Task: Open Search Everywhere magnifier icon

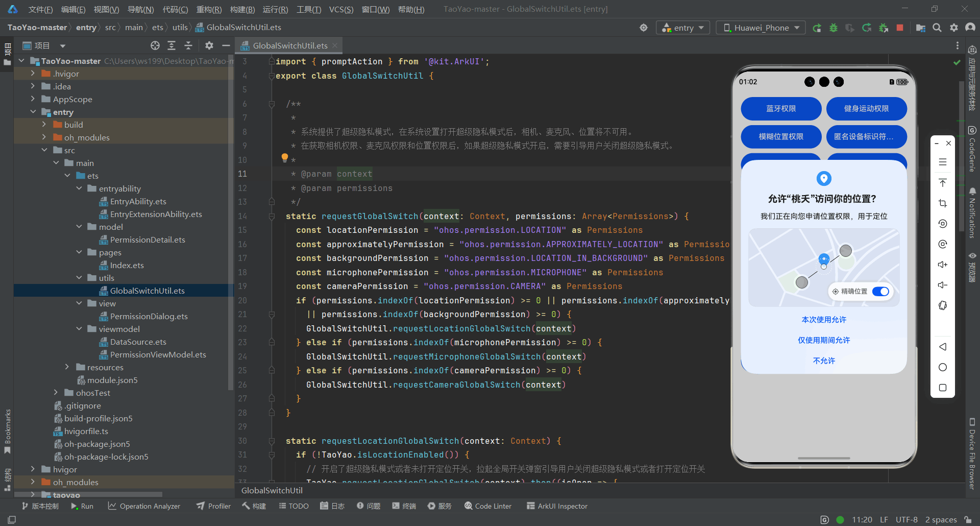Action: coord(937,28)
